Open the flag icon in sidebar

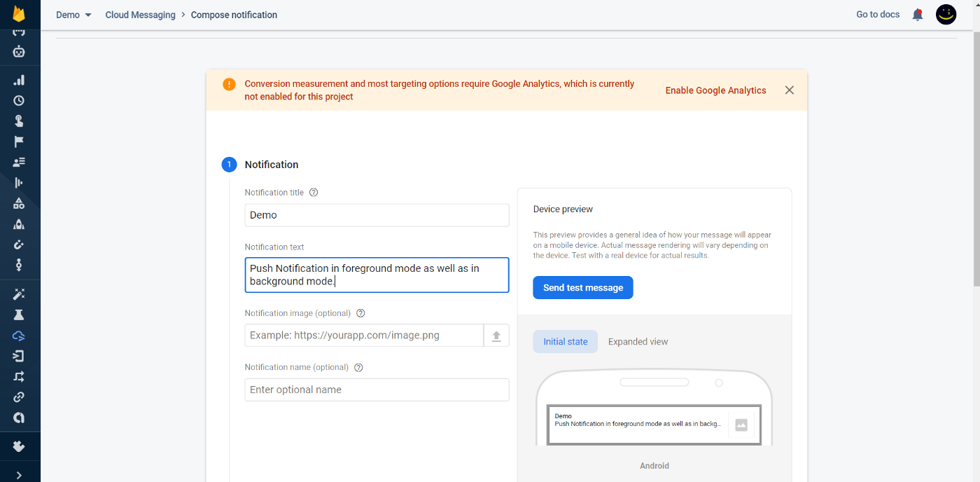tap(19, 142)
